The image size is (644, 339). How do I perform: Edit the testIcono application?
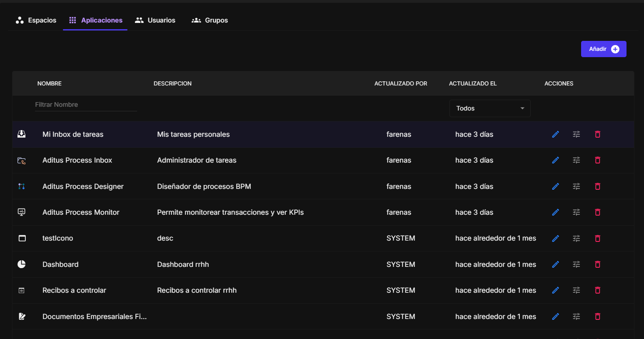(555, 239)
